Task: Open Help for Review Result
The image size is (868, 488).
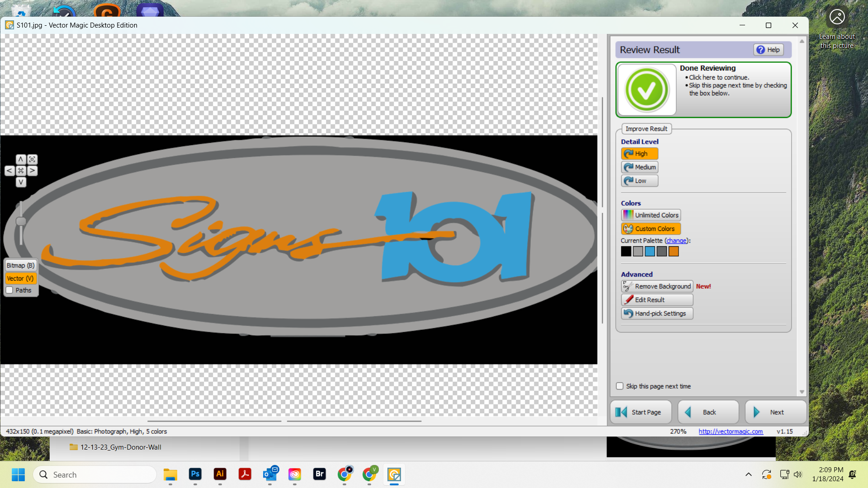Action: (x=768, y=50)
